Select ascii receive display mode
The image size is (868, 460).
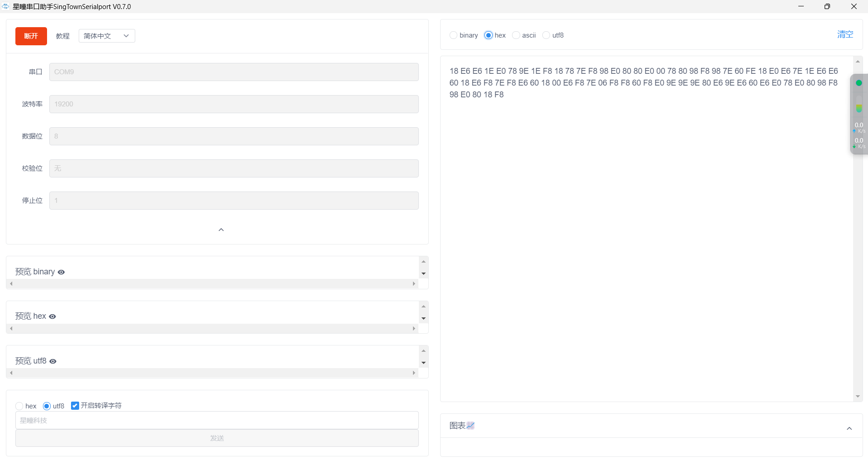tap(516, 35)
